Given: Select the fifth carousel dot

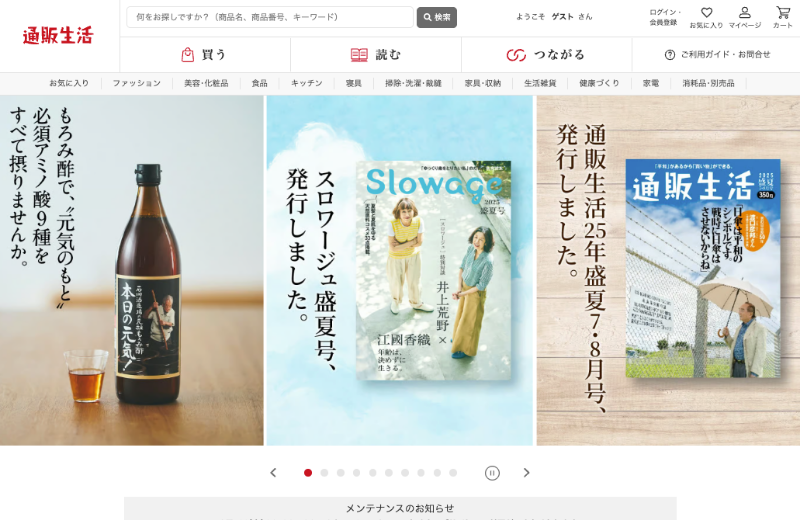Looking at the screenshot, I should [x=373, y=473].
